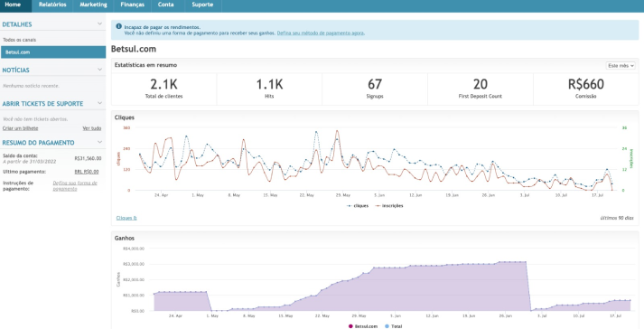Click the '29. May' label on Cliques chart
The image size is (644, 329).
click(x=343, y=195)
